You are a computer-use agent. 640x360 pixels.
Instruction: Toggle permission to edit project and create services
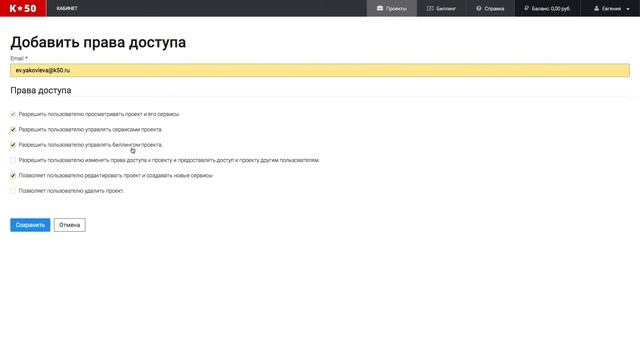click(x=13, y=176)
